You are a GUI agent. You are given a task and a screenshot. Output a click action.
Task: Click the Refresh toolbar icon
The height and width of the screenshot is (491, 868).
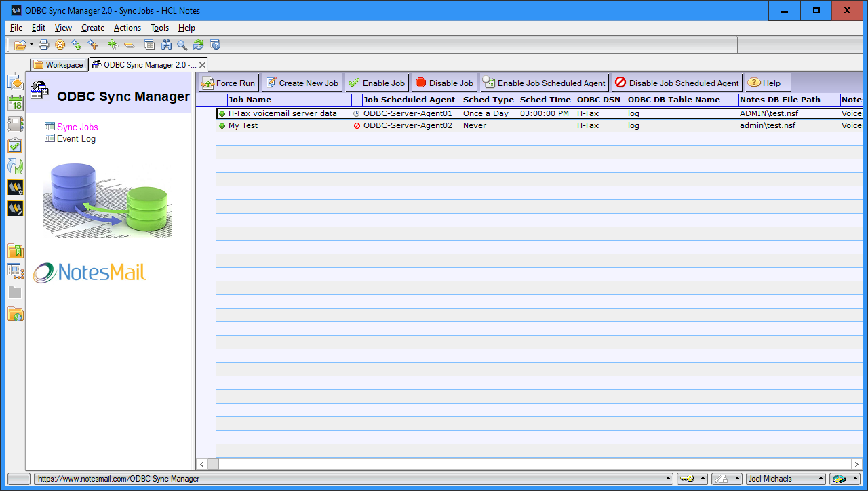(197, 44)
